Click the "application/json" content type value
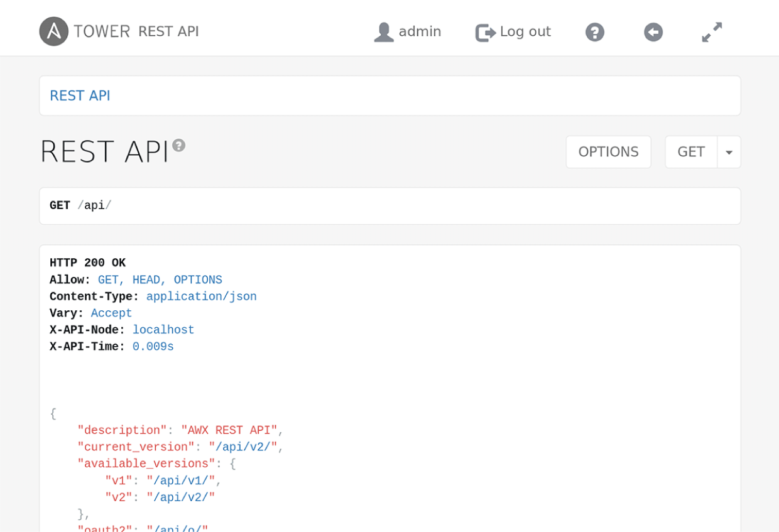Viewport: 779px width, 532px height. pos(202,296)
